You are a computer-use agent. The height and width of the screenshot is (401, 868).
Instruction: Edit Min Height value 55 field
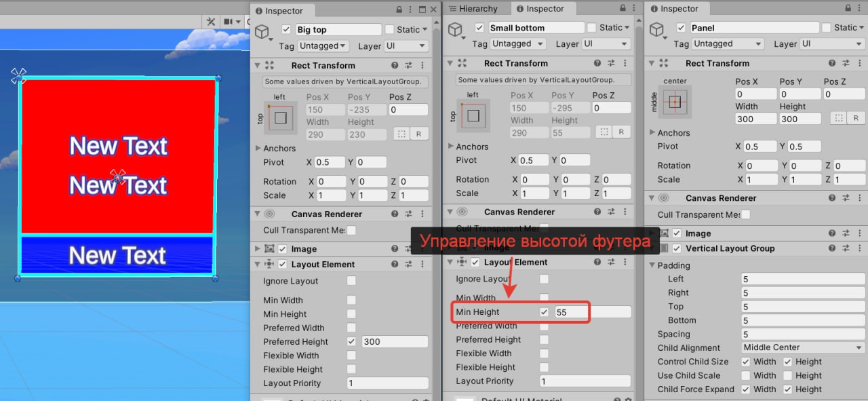pos(592,312)
